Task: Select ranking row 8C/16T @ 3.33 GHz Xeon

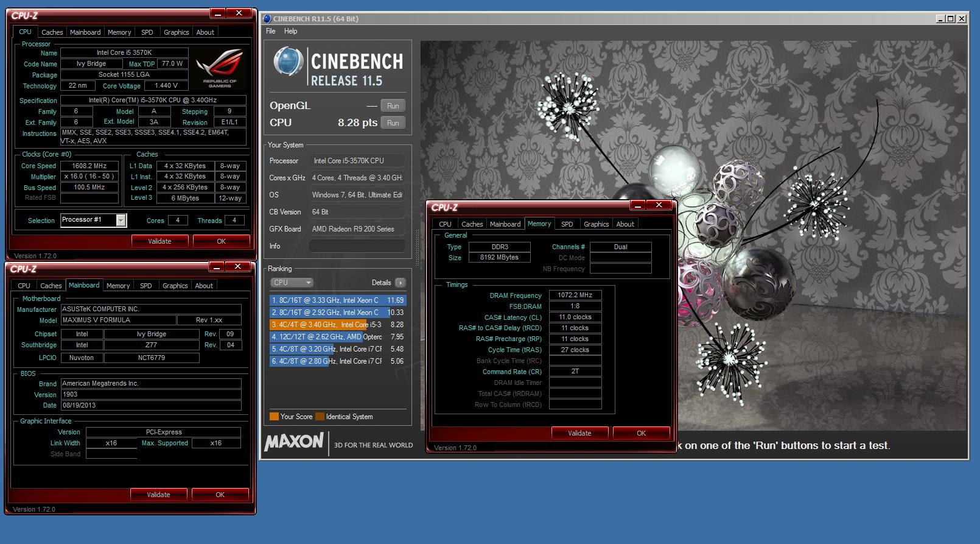Action: (338, 300)
